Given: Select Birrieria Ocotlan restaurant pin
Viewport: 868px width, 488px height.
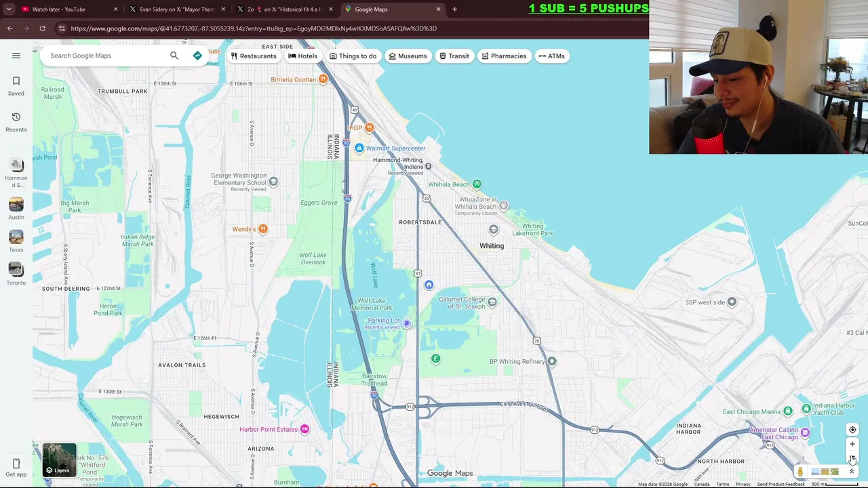Looking at the screenshot, I should click(x=323, y=79).
